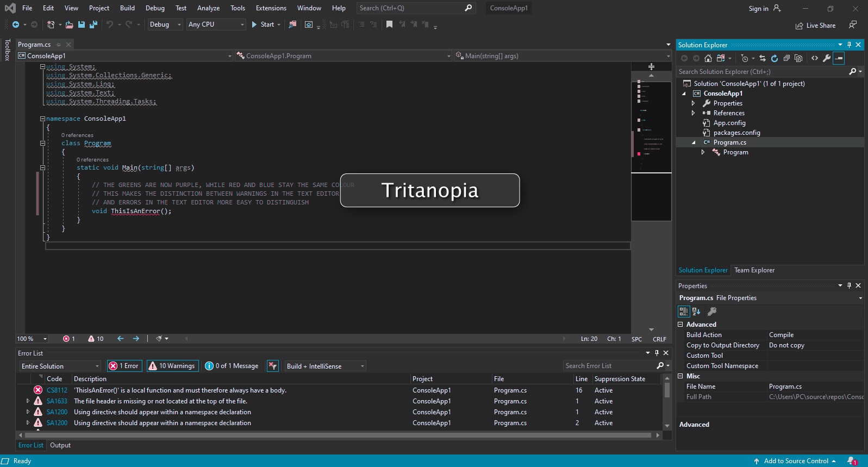Screen dimensions: 868x467
Task: Open the Debug configuration dropdown
Action: (165, 24)
